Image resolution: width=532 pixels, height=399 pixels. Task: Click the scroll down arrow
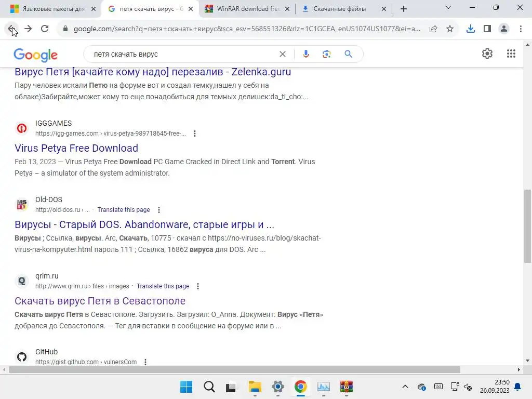click(527, 361)
